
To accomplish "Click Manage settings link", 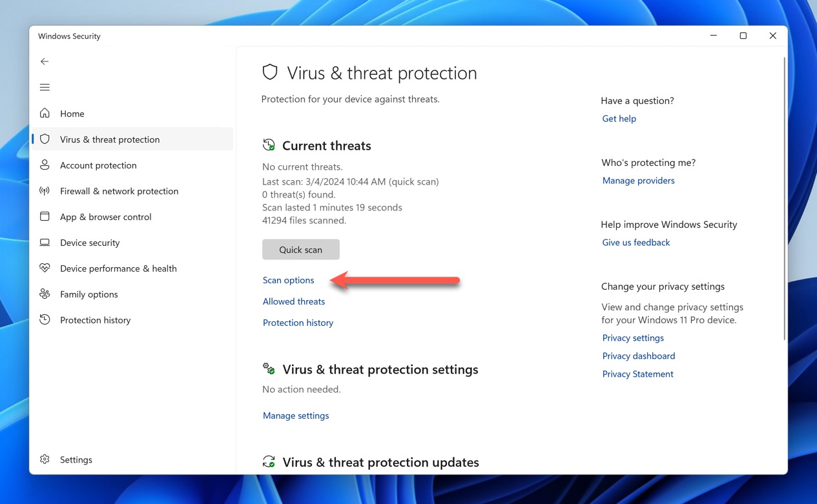I will click(296, 416).
